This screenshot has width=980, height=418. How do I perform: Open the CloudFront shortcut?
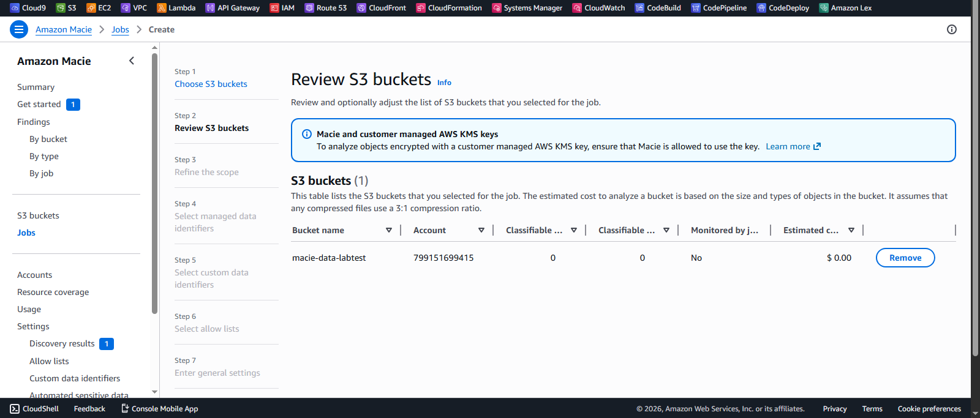point(382,8)
